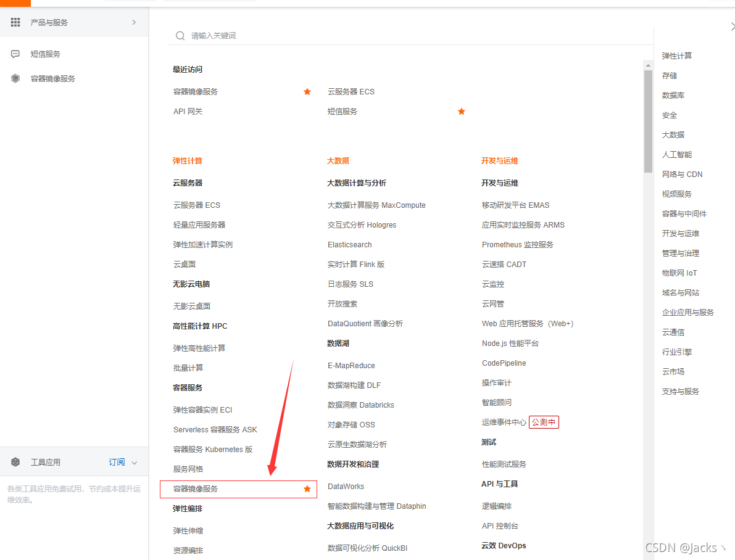This screenshot has width=735, height=560.
Task: Jump to 支持与服务 category
Action: [x=681, y=391]
